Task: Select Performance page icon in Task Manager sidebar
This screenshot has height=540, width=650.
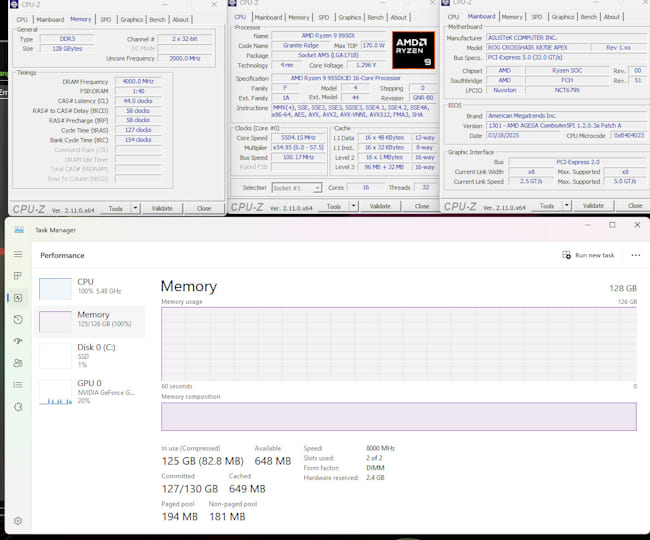Action: point(18,298)
